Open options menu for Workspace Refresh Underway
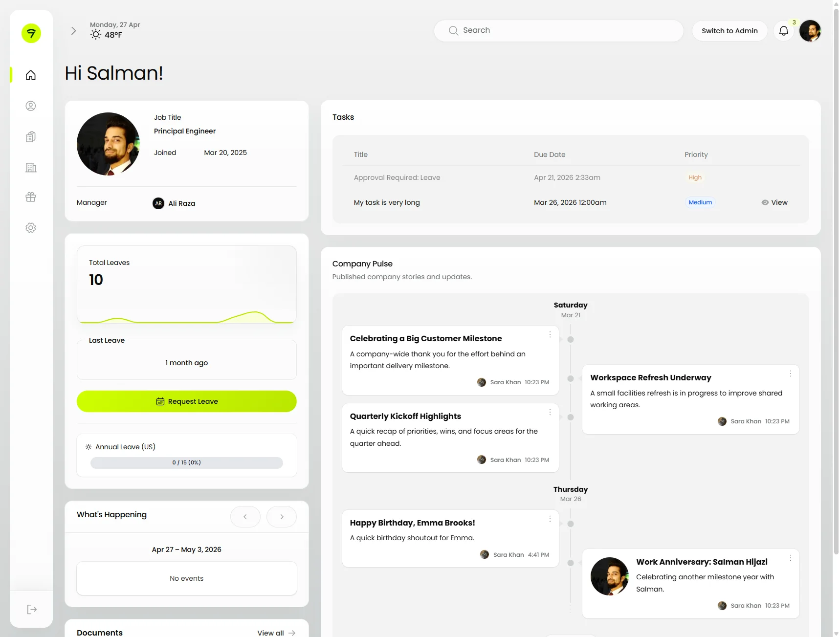The height and width of the screenshot is (637, 840). coord(790,373)
